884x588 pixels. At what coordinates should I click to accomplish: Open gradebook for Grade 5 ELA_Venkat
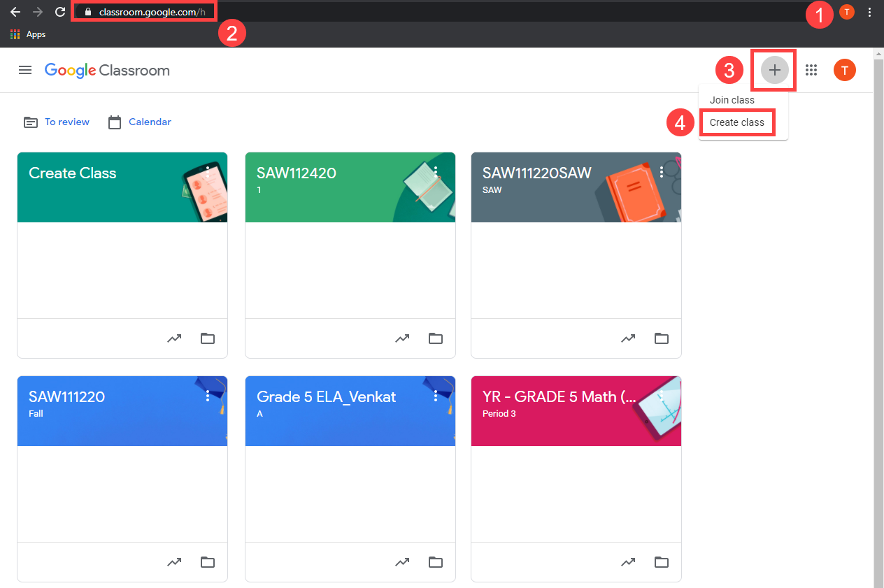[402, 562]
